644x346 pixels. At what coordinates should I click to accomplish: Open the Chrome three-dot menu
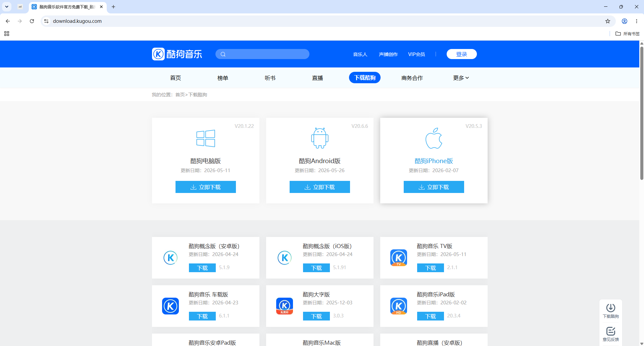[x=637, y=21]
